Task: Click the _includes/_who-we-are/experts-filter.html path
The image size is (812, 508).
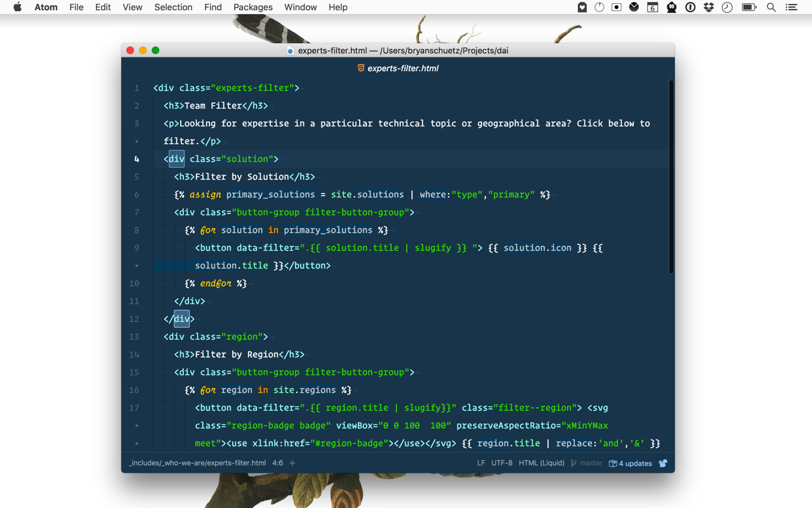Action: pos(197,463)
